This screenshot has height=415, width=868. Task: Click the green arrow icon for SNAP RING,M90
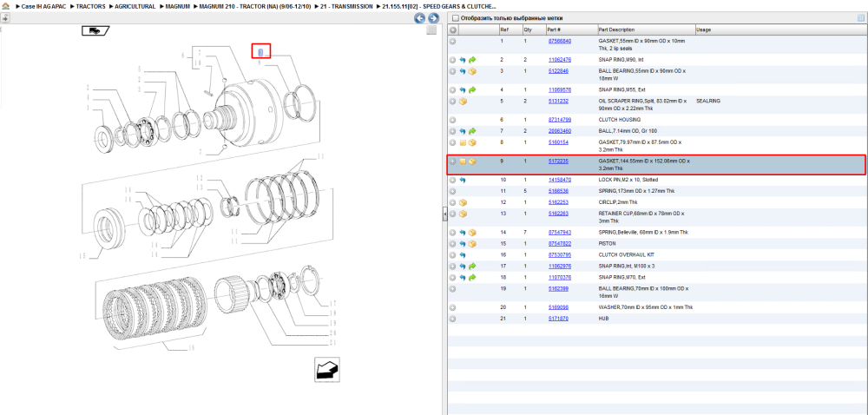point(472,60)
